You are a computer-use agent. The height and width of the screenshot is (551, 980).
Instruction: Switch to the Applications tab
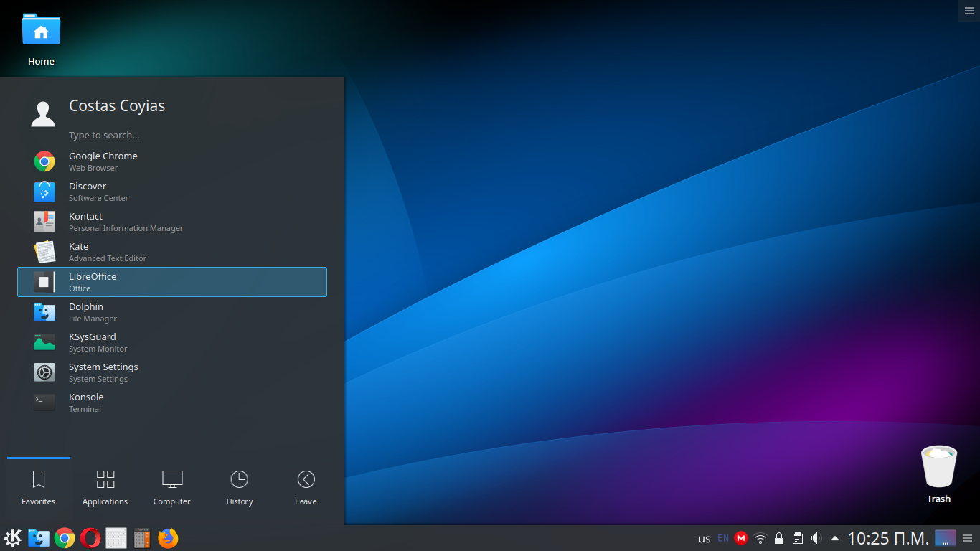click(x=105, y=486)
